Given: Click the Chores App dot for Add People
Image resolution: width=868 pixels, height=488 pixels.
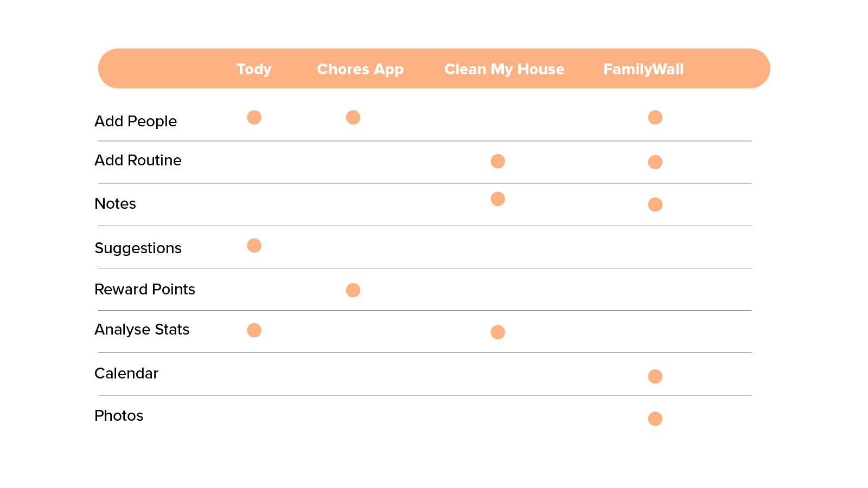Looking at the screenshot, I should coord(353,117).
